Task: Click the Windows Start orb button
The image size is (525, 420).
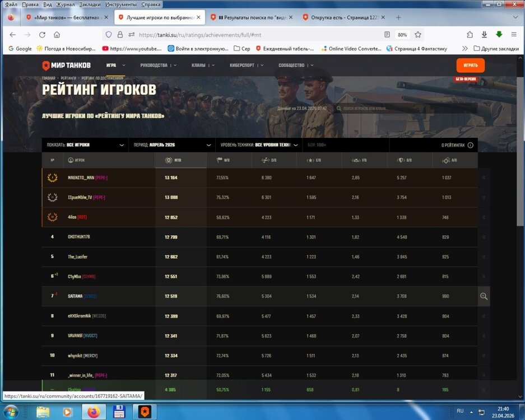Action: tap(11, 412)
